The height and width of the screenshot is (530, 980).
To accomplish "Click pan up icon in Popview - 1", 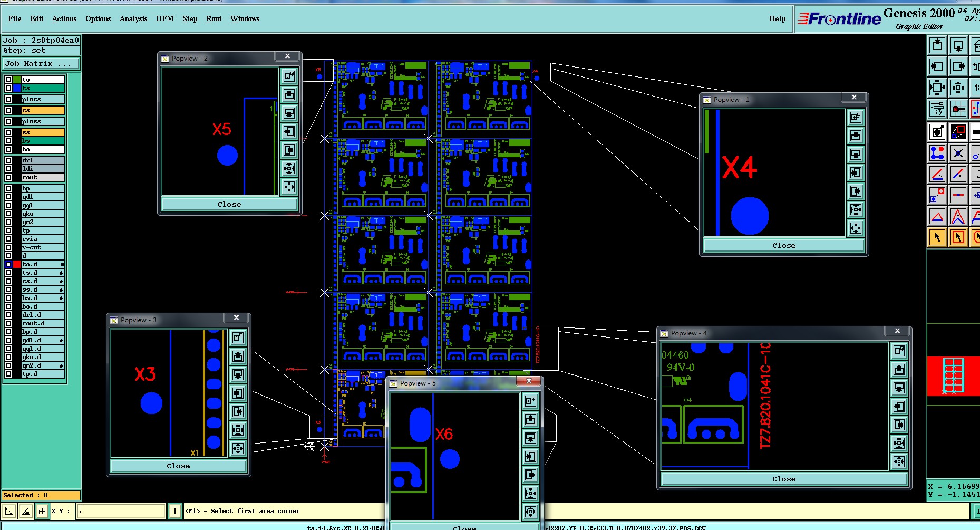I will click(x=856, y=136).
